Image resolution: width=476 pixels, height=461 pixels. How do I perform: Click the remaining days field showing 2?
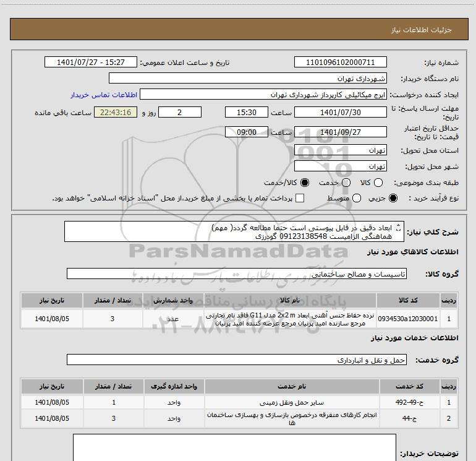tap(180, 113)
